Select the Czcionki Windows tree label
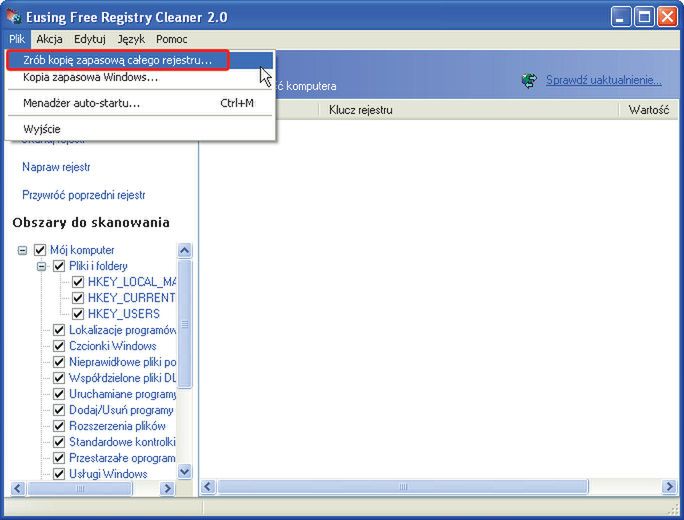Screen dimensions: 684x520 (113, 346)
